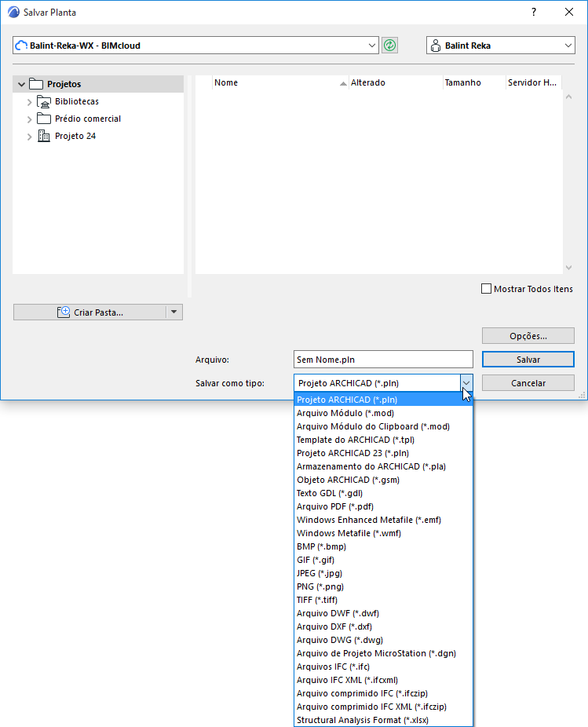Select PNG (*.png) format

[384, 586]
